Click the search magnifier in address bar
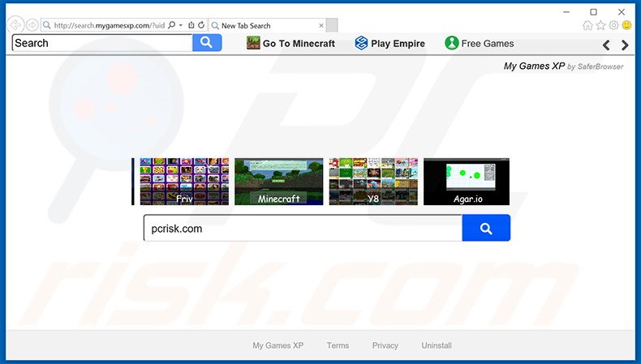 [172, 25]
